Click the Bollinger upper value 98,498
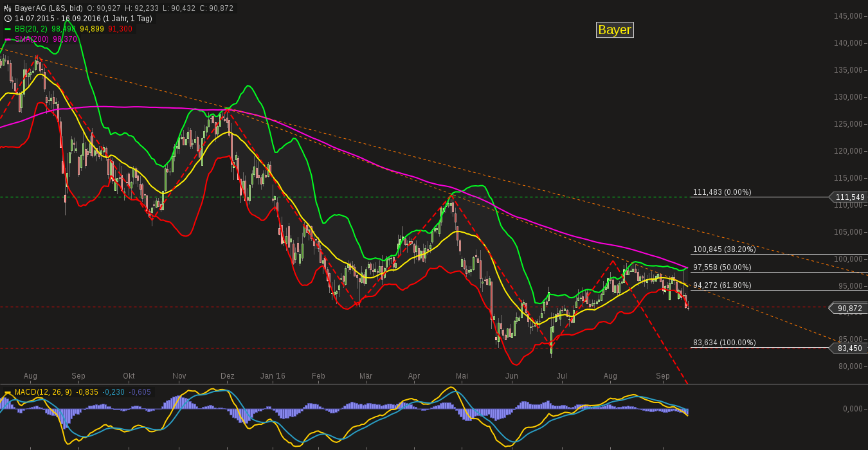 [x=64, y=29]
